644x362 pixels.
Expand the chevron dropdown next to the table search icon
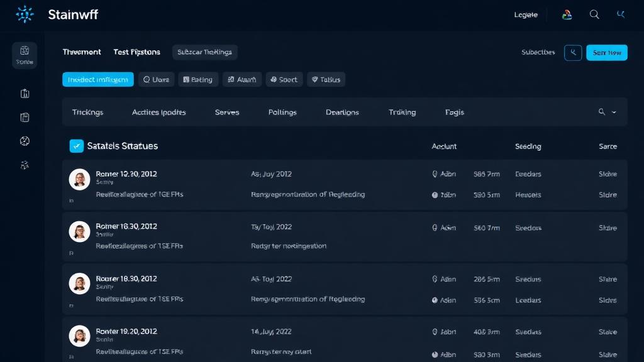point(614,112)
